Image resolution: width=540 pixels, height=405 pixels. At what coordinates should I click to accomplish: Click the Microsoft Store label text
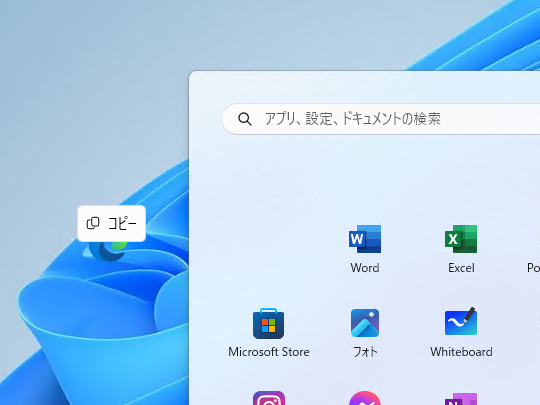269,352
